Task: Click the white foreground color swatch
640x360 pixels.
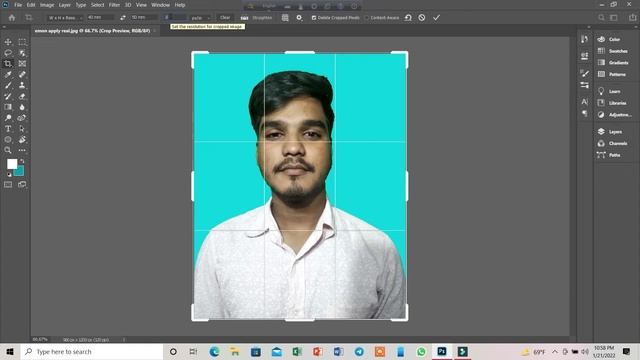Action: point(12,164)
